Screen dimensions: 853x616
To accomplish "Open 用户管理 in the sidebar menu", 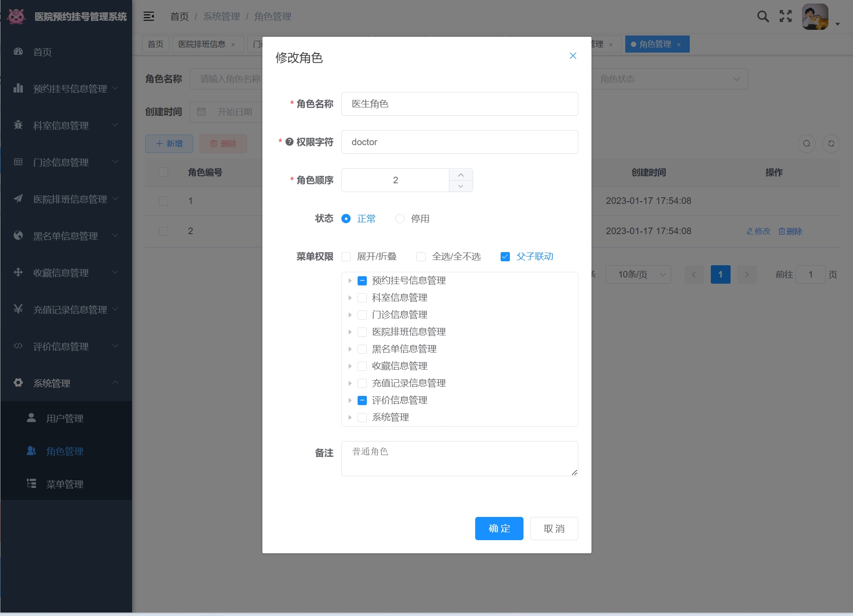I will point(65,419).
